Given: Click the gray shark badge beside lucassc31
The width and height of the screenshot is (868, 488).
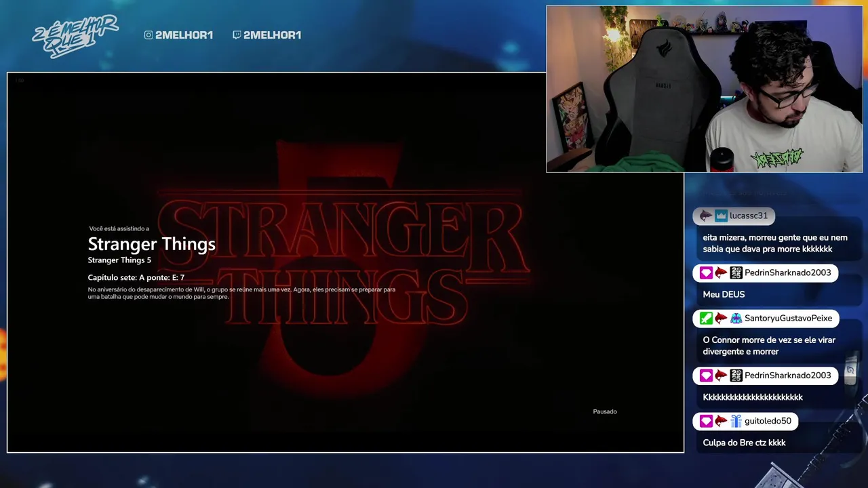Looking at the screenshot, I should coord(706,216).
